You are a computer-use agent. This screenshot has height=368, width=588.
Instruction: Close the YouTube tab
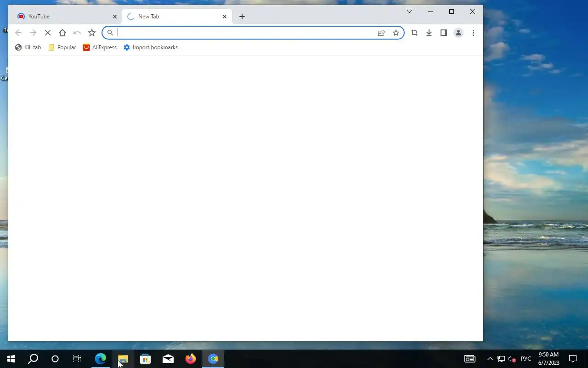(115, 17)
